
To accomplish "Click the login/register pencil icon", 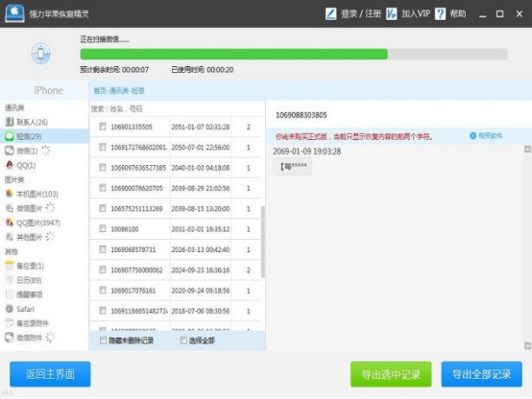I will click(330, 13).
